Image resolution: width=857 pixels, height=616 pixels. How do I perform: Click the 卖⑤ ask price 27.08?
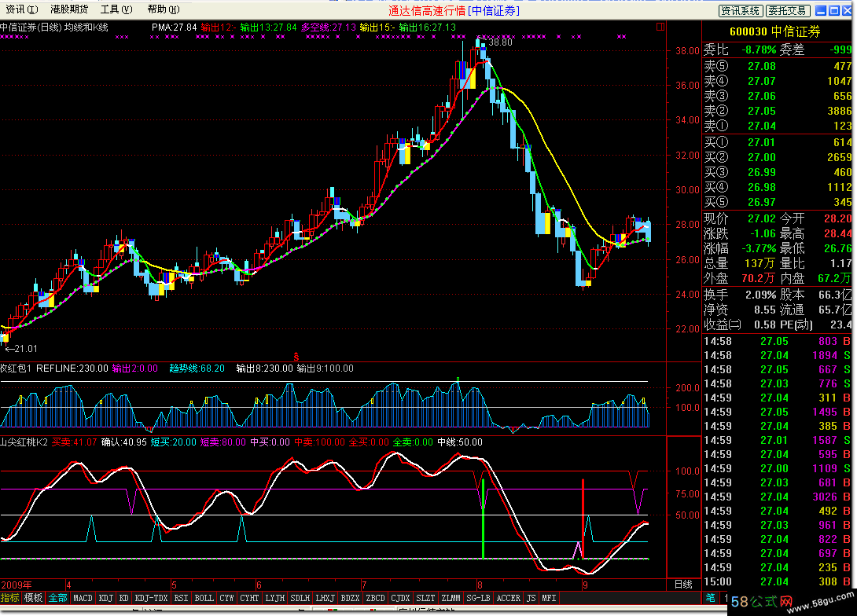coord(762,66)
